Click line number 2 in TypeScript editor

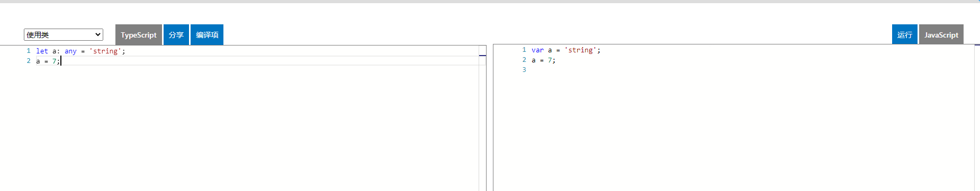[29, 61]
